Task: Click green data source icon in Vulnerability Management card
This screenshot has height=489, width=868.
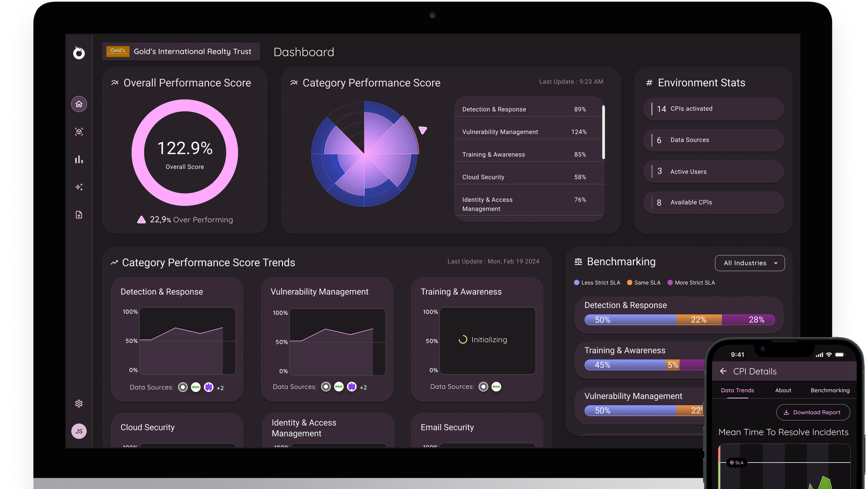Action: click(x=339, y=387)
